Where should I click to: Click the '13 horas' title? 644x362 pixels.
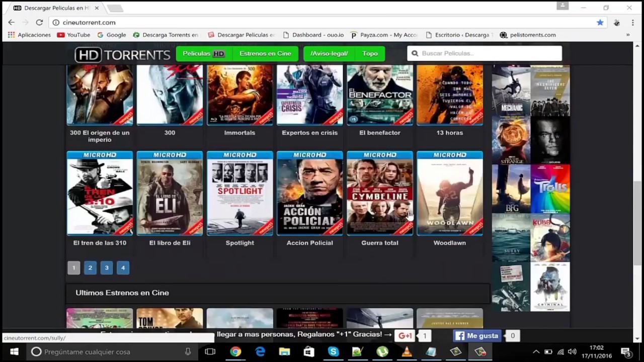pos(450,133)
